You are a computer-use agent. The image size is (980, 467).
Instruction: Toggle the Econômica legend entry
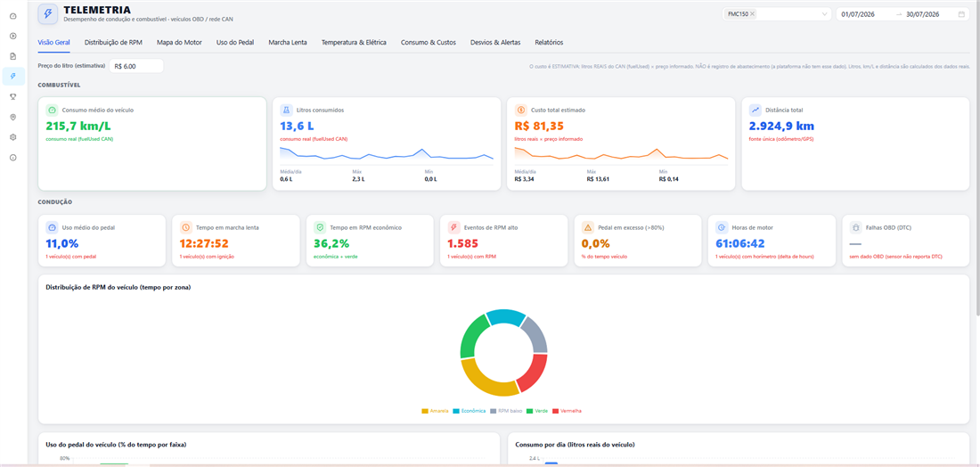click(469, 411)
